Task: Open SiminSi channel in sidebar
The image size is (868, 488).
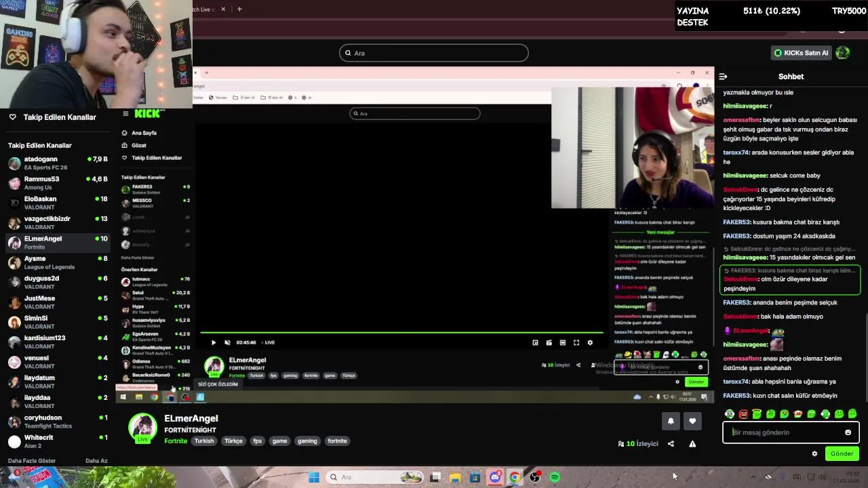Action: click(x=58, y=322)
